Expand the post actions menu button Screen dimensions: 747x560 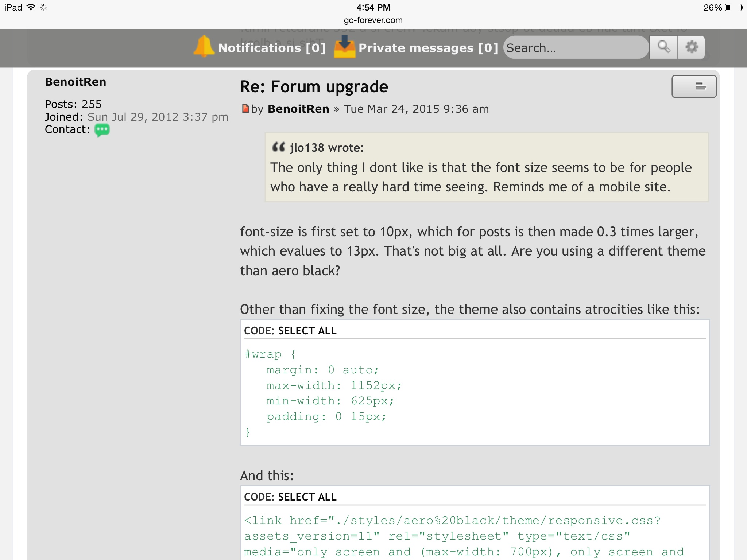tap(694, 86)
